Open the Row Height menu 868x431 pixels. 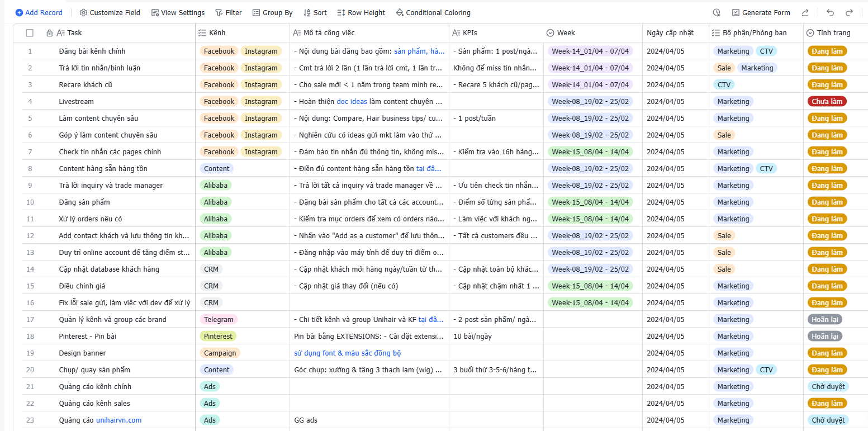361,12
